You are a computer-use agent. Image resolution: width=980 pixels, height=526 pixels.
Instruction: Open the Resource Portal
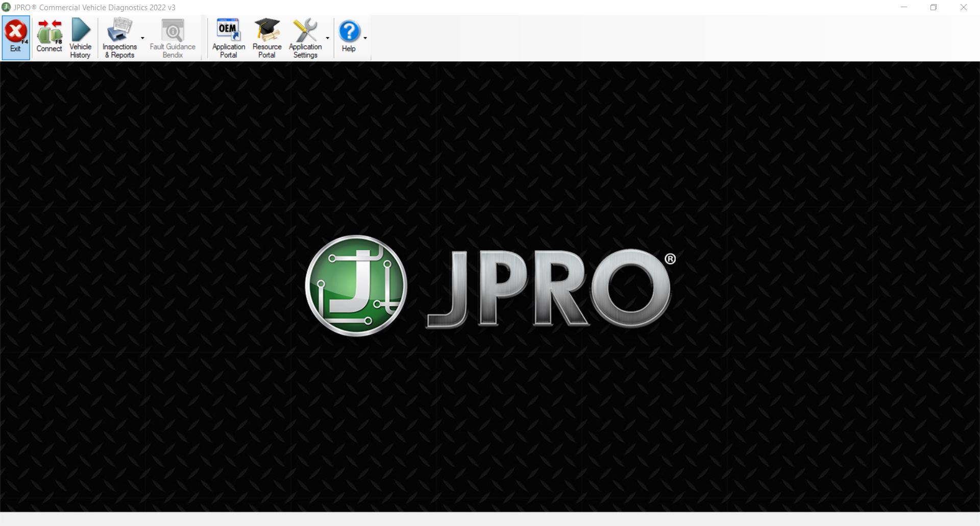(x=267, y=38)
